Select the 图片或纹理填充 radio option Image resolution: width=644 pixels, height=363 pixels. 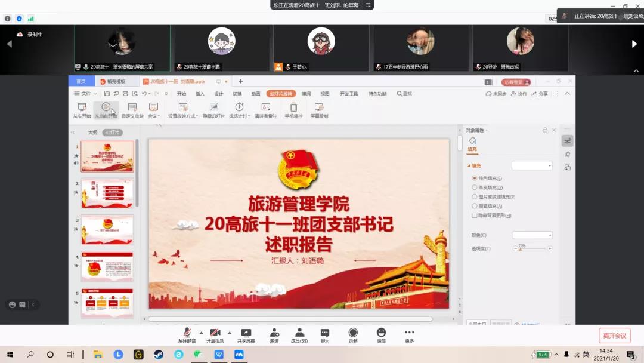click(475, 196)
